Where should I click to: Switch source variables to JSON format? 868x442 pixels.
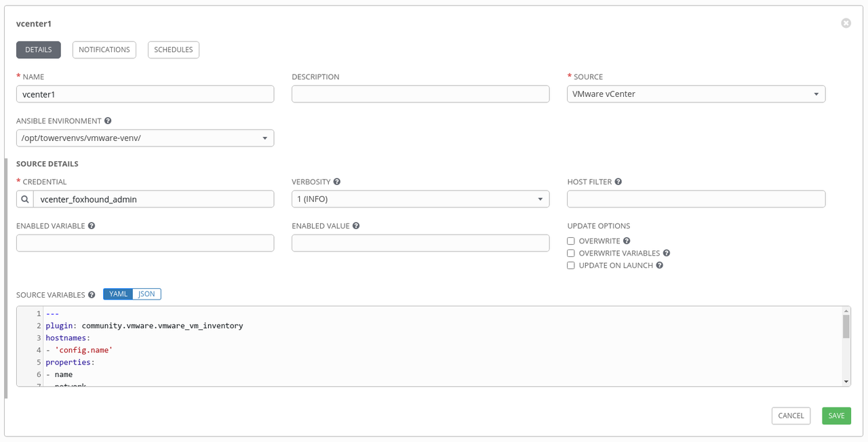[146, 294]
